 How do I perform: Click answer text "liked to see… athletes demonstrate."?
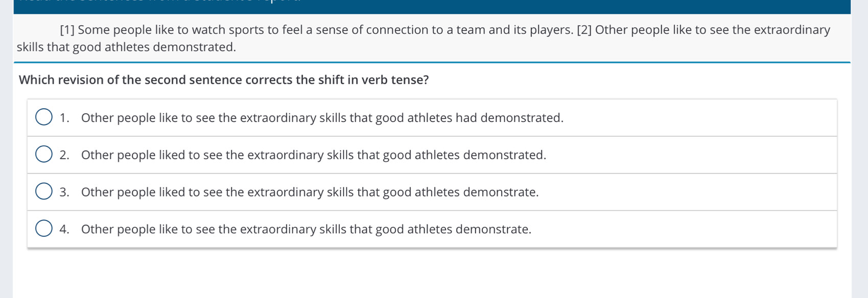(x=310, y=192)
